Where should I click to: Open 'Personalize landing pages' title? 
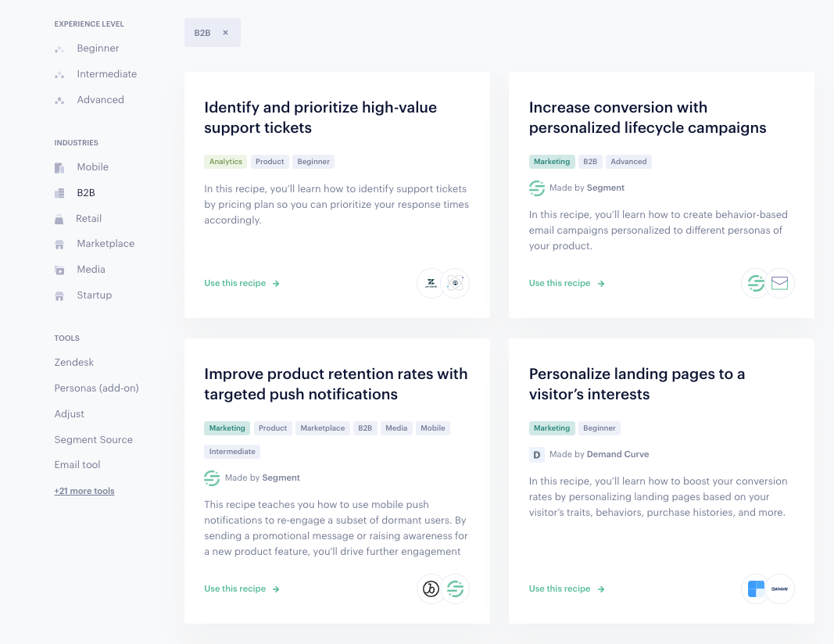[x=637, y=384]
